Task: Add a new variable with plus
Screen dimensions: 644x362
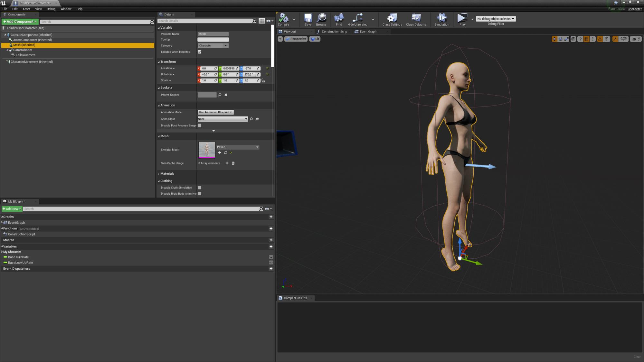Action: (x=271, y=246)
